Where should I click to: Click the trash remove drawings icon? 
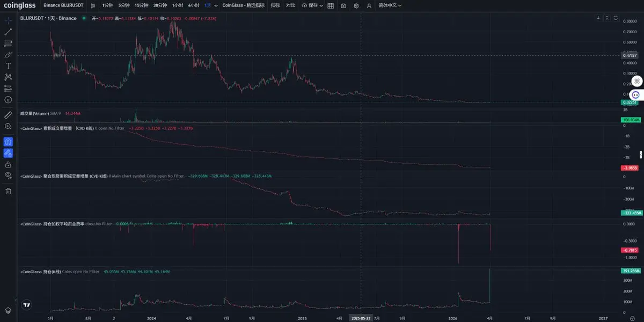click(x=8, y=191)
